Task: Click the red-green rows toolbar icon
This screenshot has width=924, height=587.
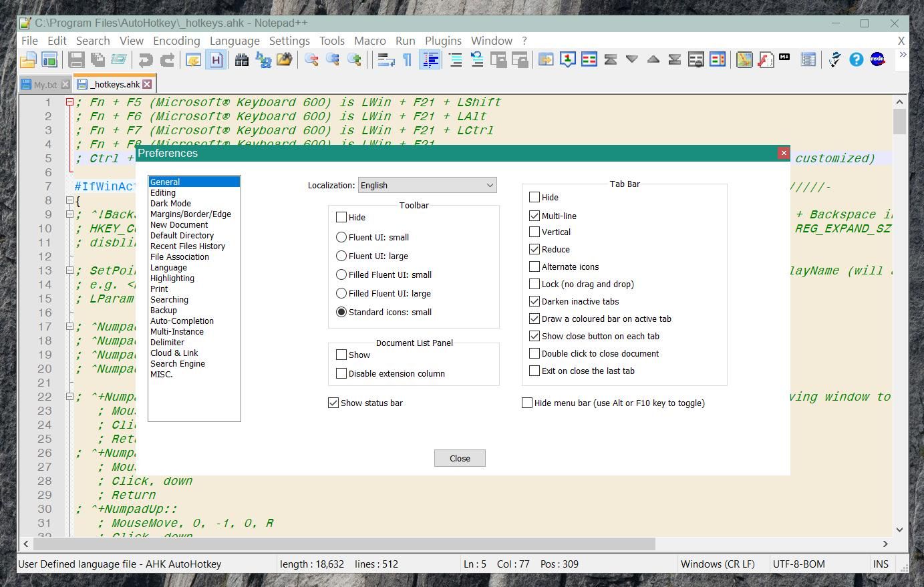Action: (x=589, y=60)
